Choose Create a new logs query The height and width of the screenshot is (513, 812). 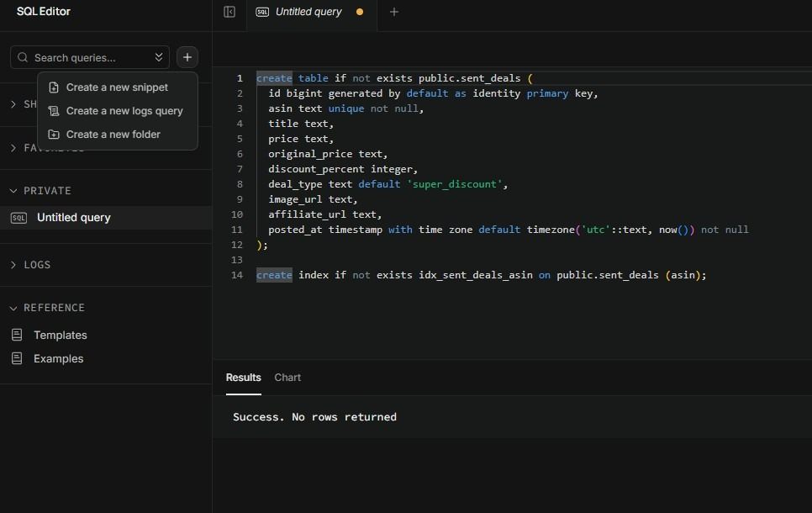tap(118, 111)
